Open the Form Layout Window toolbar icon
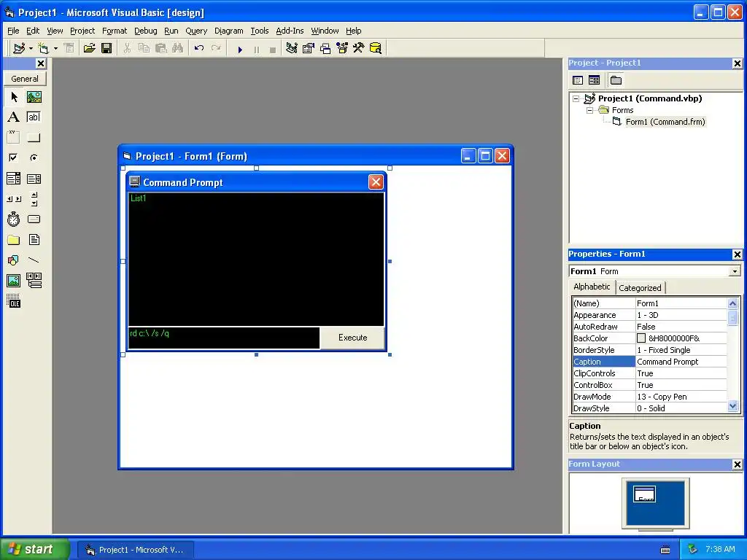Screen dimensions: 747x560 tap(325, 48)
